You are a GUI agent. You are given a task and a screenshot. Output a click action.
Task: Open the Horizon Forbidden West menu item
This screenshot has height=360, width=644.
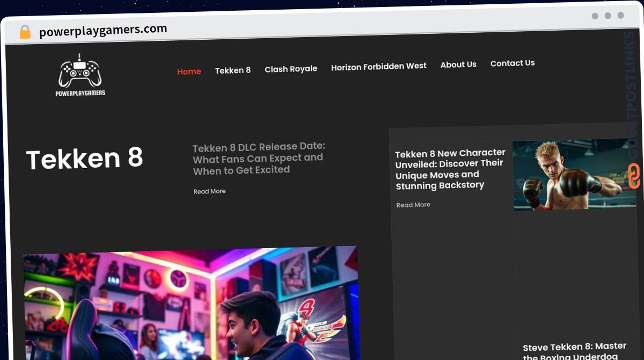379,67
